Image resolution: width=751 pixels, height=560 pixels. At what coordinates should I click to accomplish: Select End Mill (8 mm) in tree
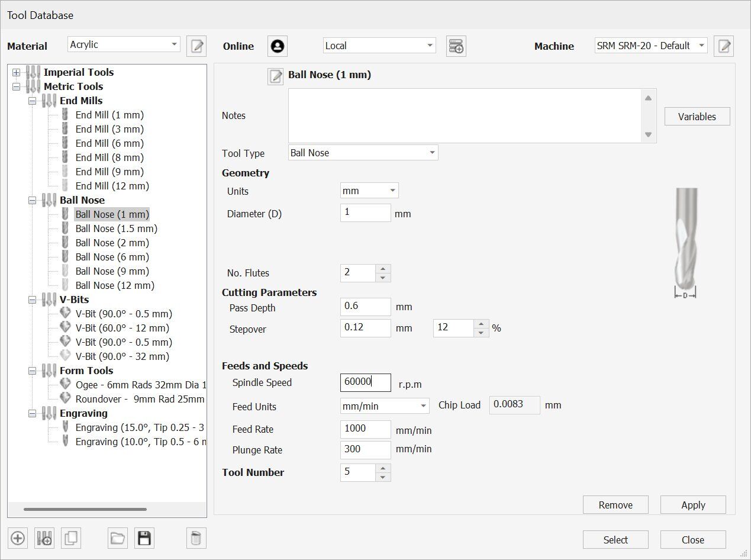pos(109,157)
